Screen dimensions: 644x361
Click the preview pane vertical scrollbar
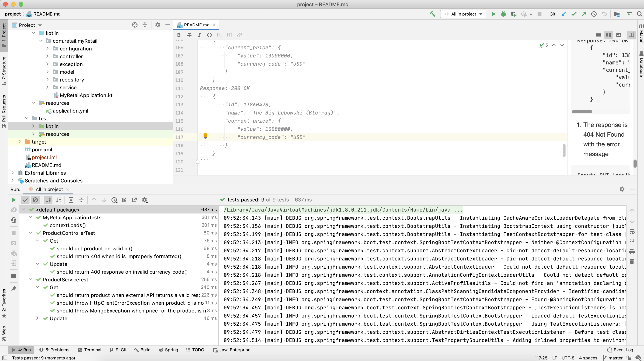click(x=635, y=163)
